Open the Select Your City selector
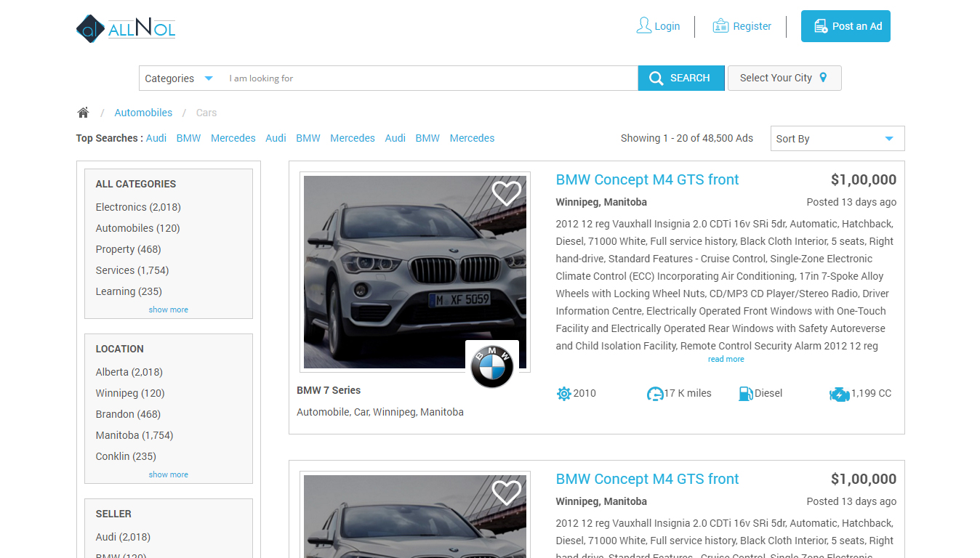Screen dimensions: 980x558 coord(784,78)
